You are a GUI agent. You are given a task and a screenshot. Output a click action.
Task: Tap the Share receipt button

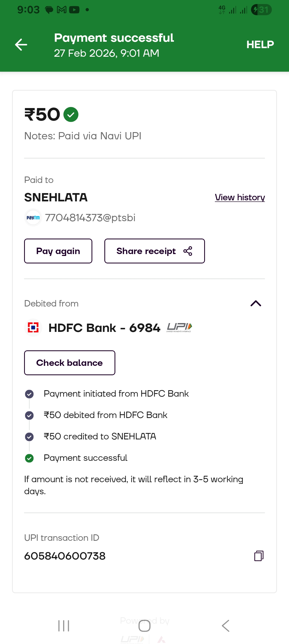point(154,251)
